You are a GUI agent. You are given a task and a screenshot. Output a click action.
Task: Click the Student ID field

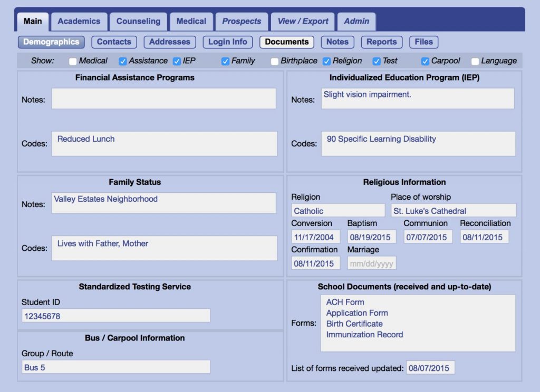[115, 315]
